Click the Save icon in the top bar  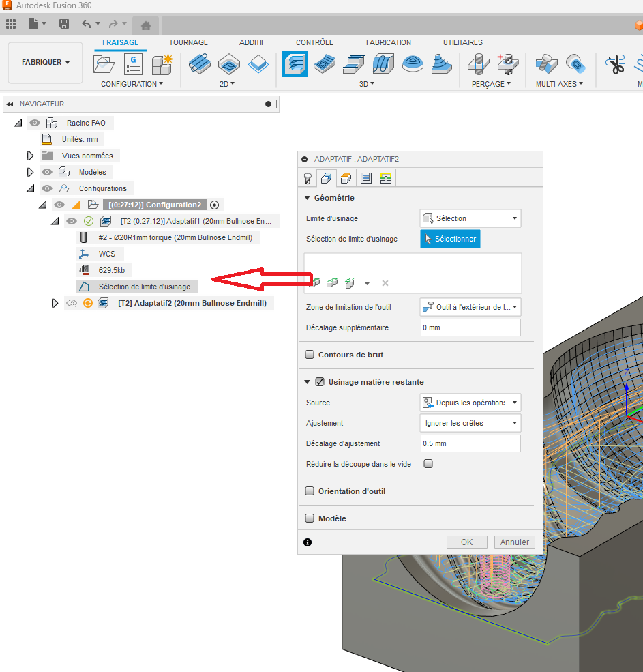point(64,24)
